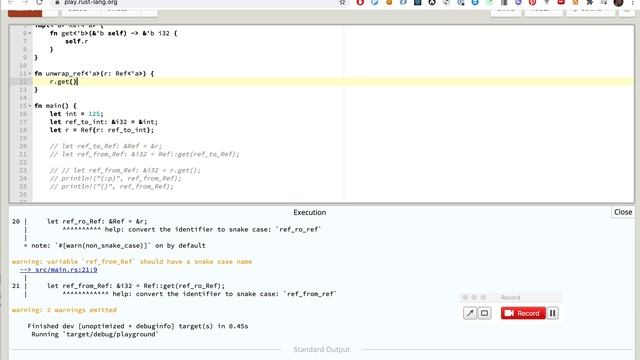
Task: Click the 'Standard Output' section label
Action: [x=321, y=349]
